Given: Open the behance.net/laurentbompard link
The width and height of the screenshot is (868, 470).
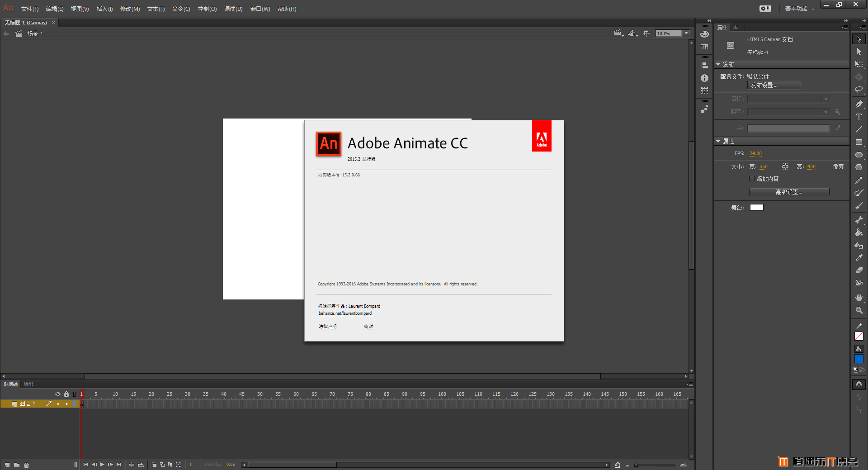Looking at the screenshot, I should [x=345, y=313].
